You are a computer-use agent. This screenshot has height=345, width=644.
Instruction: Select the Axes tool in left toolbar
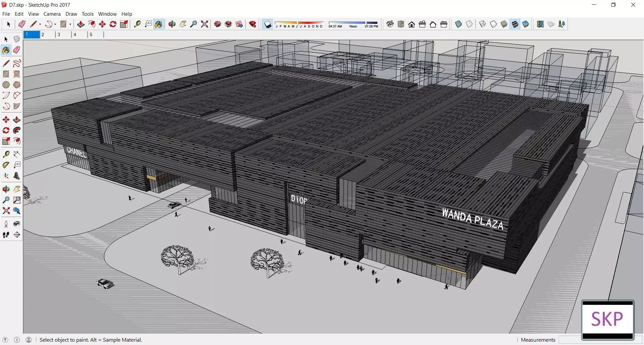[6, 176]
